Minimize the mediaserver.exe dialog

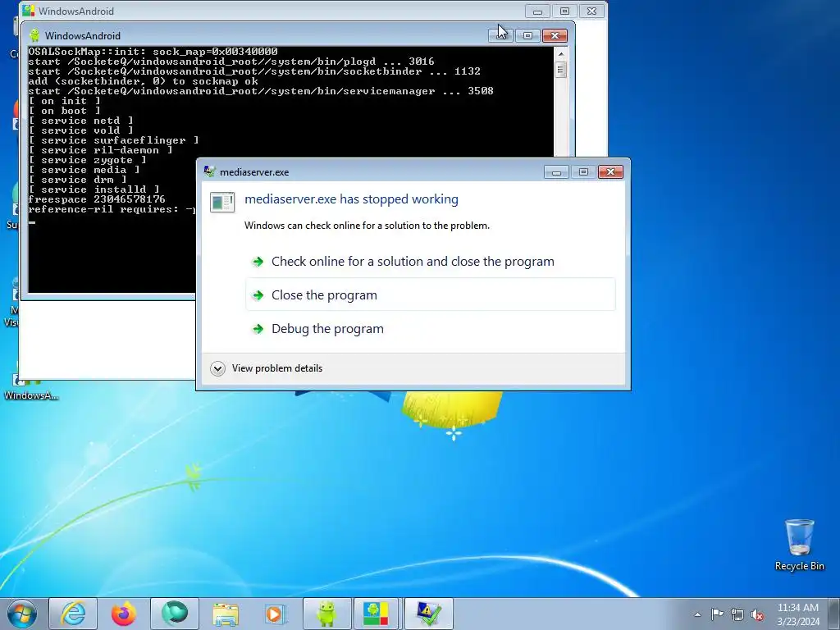[x=556, y=172]
